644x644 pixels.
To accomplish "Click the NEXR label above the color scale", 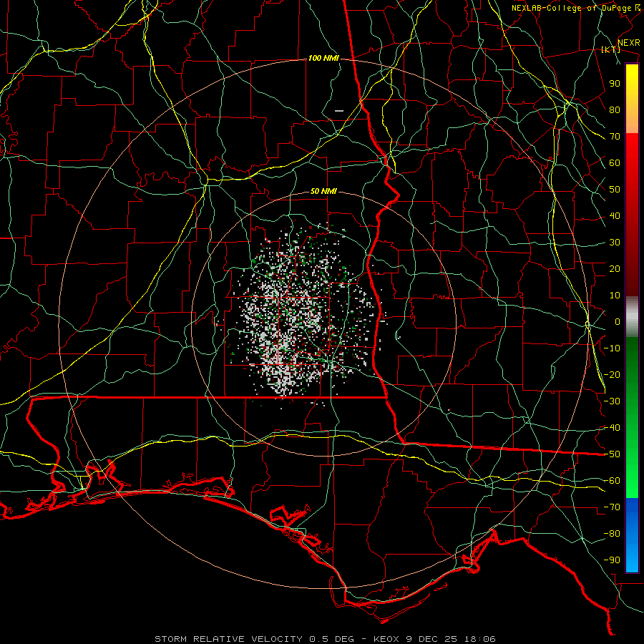I will point(628,43).
